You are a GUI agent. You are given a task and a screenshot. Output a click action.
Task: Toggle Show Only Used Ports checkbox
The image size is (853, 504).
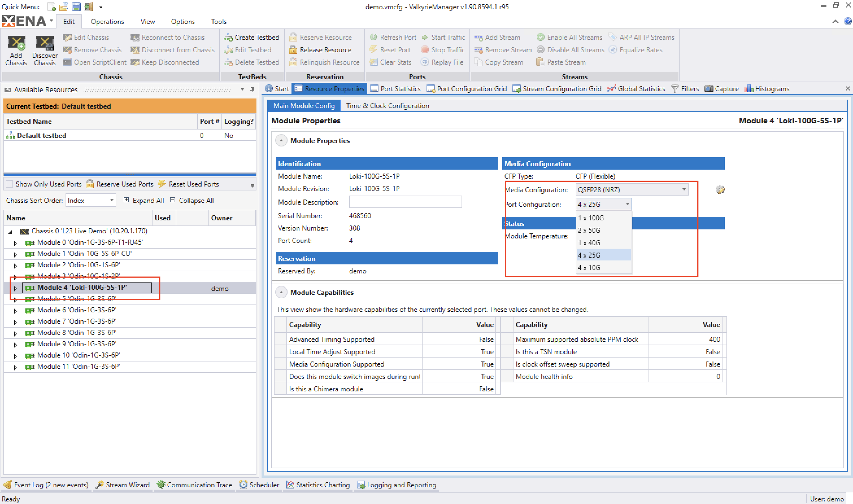pyautogui.click(x=10, y=184)
